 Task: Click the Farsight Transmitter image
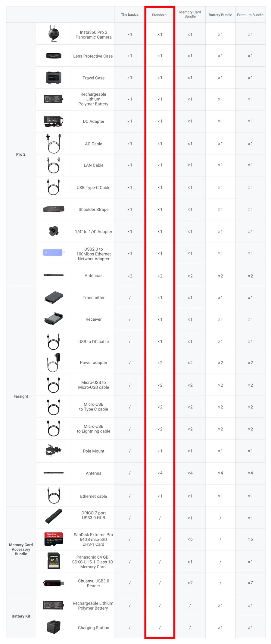[54, 297]
